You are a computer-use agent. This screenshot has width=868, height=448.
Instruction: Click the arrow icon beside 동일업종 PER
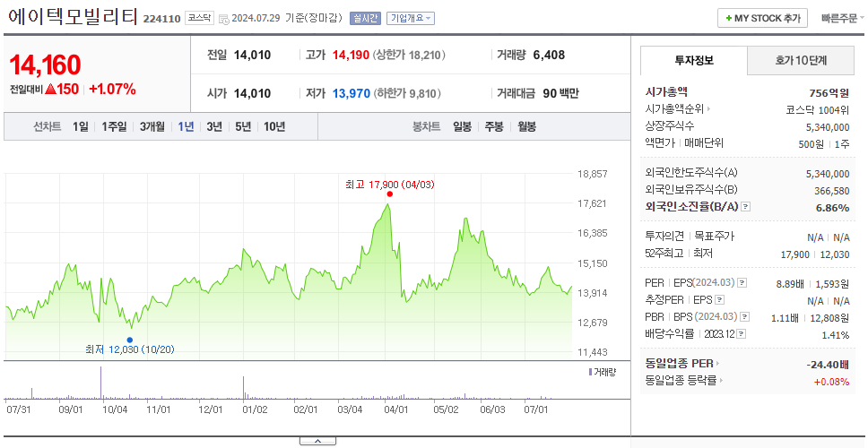(718, 364)
